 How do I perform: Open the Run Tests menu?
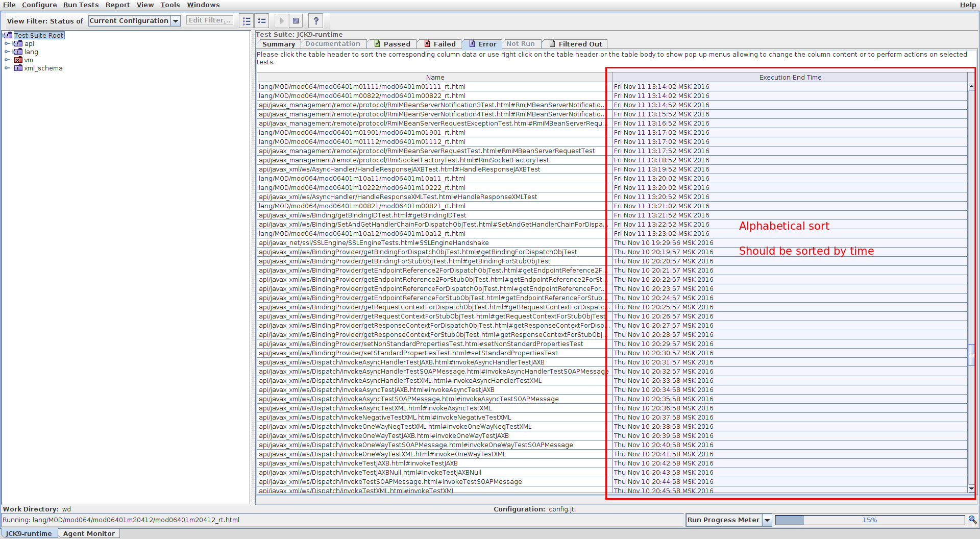point(81,5)
